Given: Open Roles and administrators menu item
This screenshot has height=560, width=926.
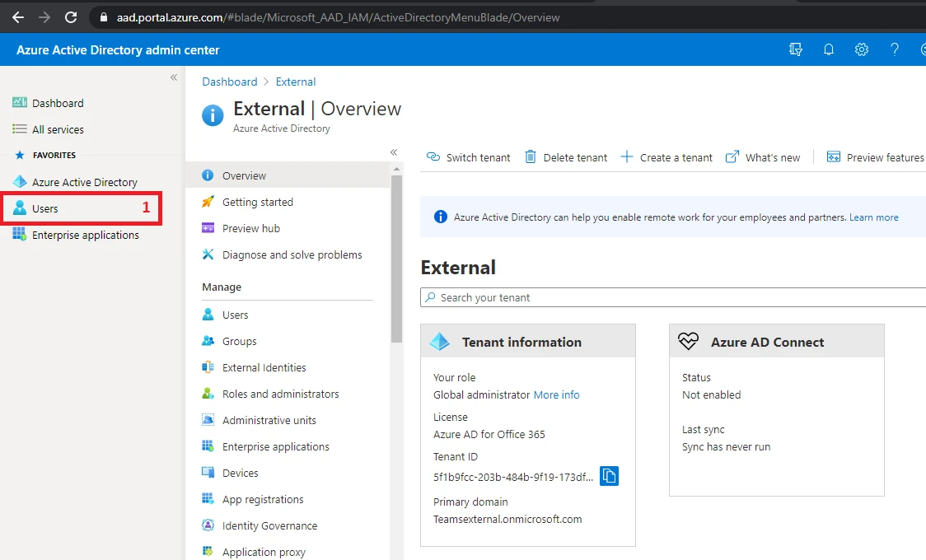Looking at the screenshot, I should [x=280, y=394].
